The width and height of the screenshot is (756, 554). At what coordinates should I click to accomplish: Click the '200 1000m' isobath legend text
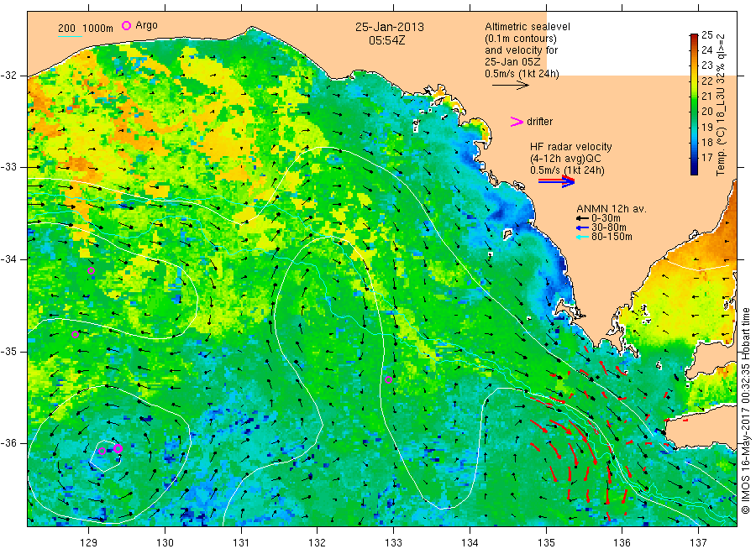pyautogui.click(x=86, y=29)
